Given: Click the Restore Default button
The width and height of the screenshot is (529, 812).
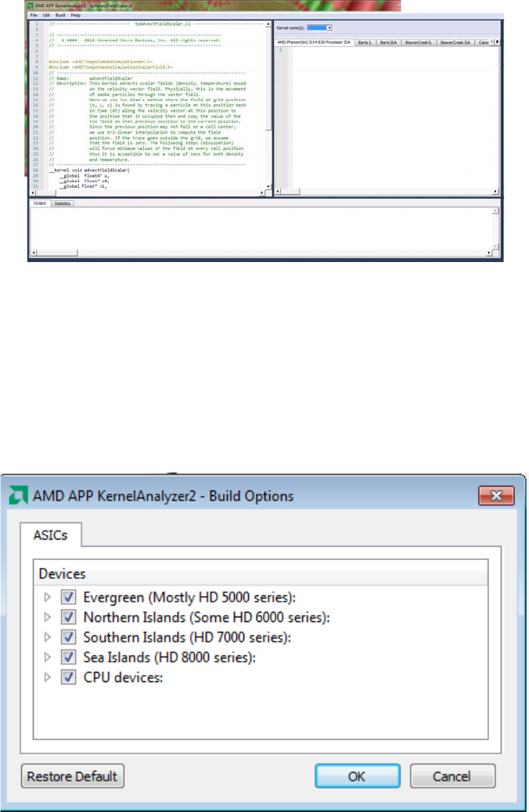Looking at the screenshot, I should 73,776.
